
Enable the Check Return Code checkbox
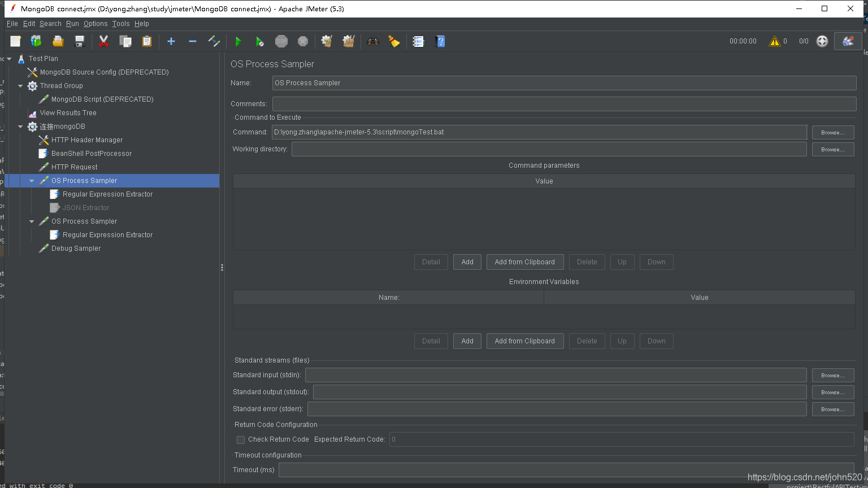(241, 439)
